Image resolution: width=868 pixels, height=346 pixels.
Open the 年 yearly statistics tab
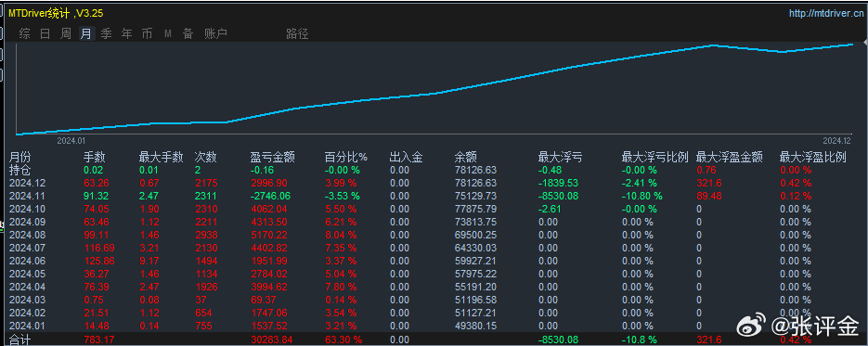point(127,33)
